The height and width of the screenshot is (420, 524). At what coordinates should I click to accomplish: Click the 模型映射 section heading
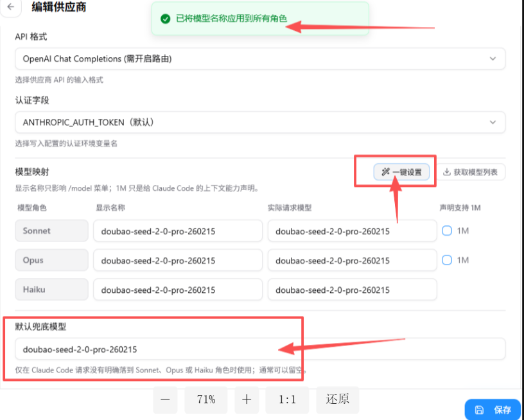32,172
